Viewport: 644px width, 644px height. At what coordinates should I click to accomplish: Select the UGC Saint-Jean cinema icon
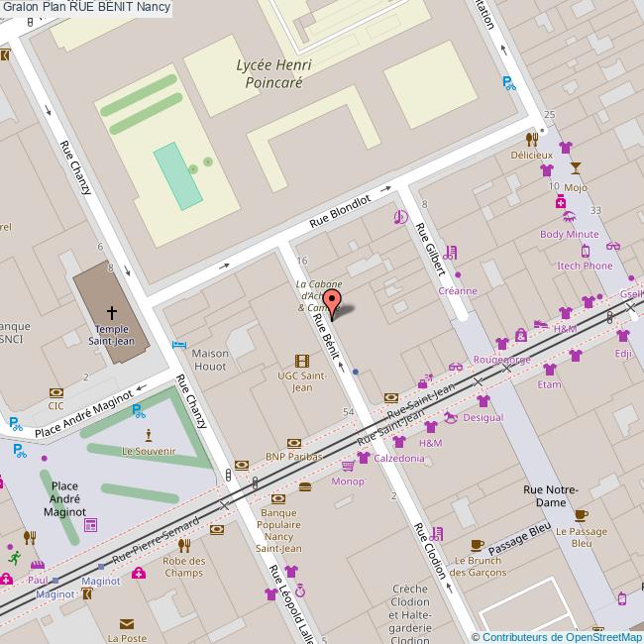pos(301,362)
